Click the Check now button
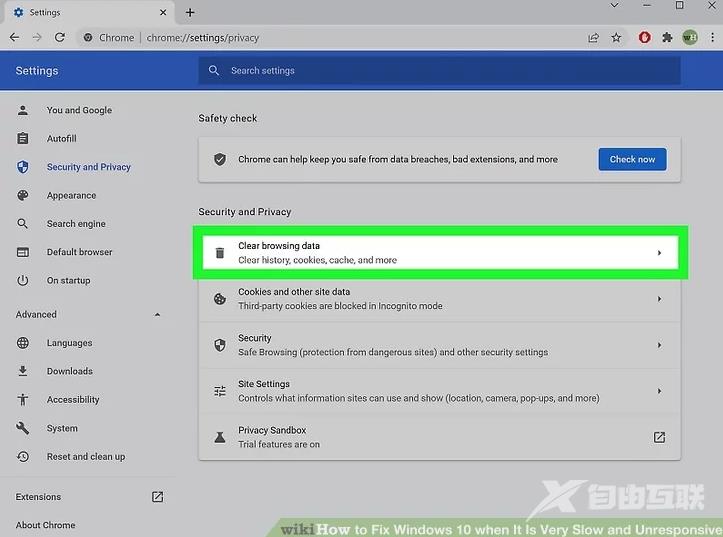The height and width of the screenshot is (537, 723). (632, 159)
